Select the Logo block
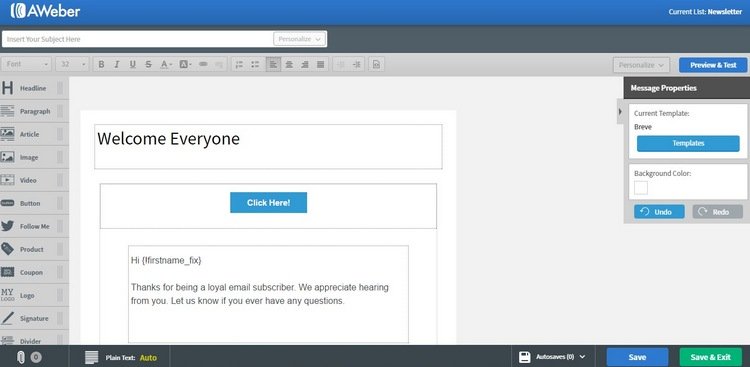 point(33,295)
